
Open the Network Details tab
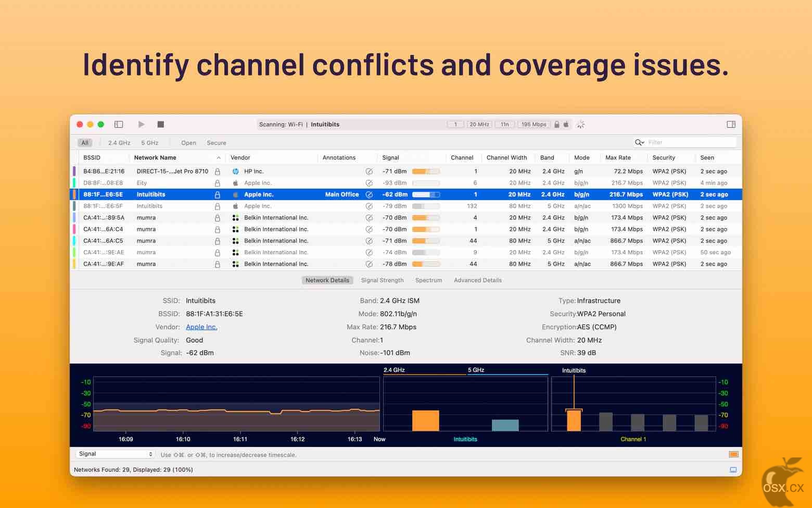tap(327, 280)
